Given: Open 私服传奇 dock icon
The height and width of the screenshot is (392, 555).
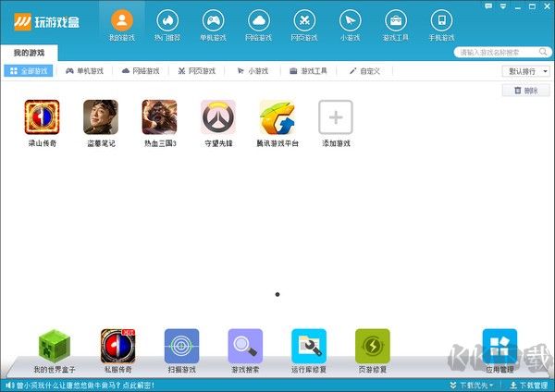Looking at the screenshot, I should pos(118,346).
